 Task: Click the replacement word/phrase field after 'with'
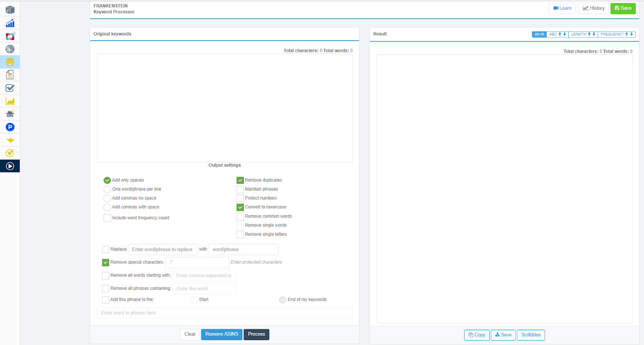pos(243,249)
